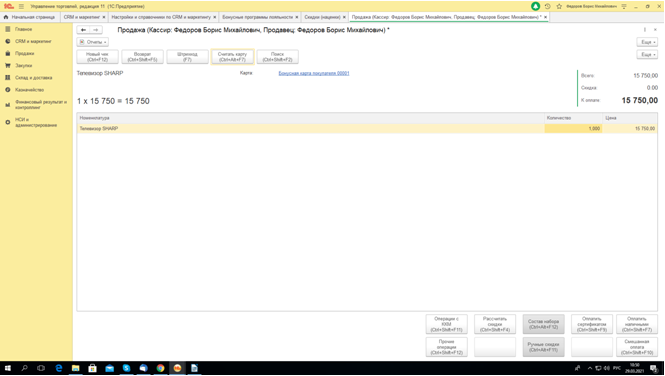
Task: Open Skype from the taskbar
Action: tap(126, 368)
